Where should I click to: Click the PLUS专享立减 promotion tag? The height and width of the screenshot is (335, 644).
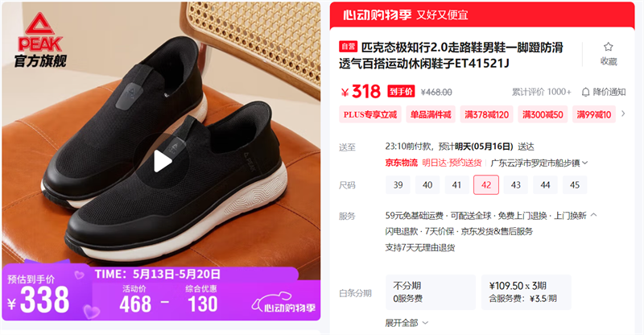370,114
